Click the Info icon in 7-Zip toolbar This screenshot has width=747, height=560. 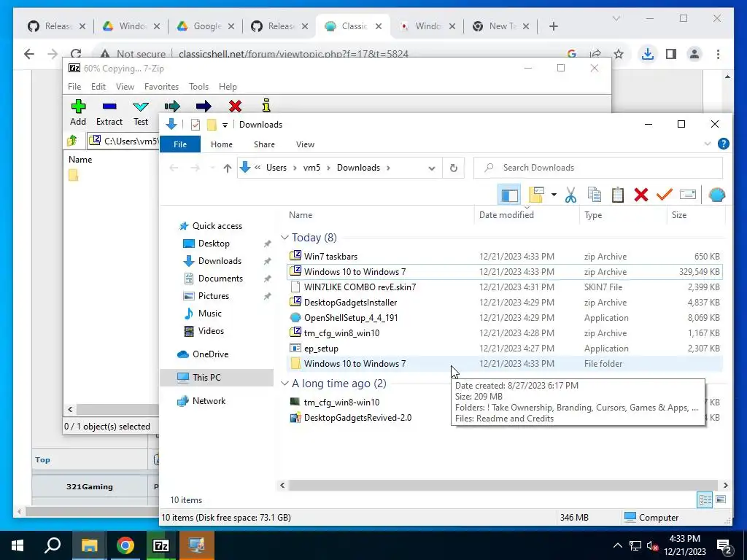tap(266, 105)
